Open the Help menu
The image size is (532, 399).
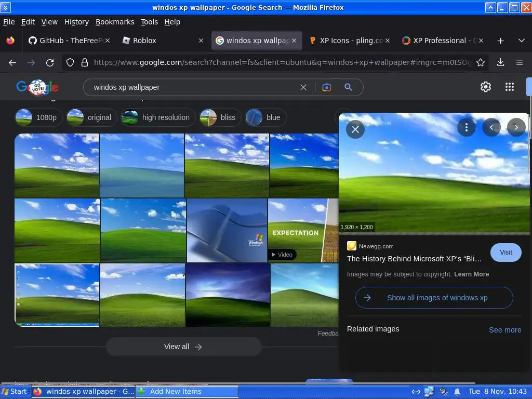click(x=172, y=22)
